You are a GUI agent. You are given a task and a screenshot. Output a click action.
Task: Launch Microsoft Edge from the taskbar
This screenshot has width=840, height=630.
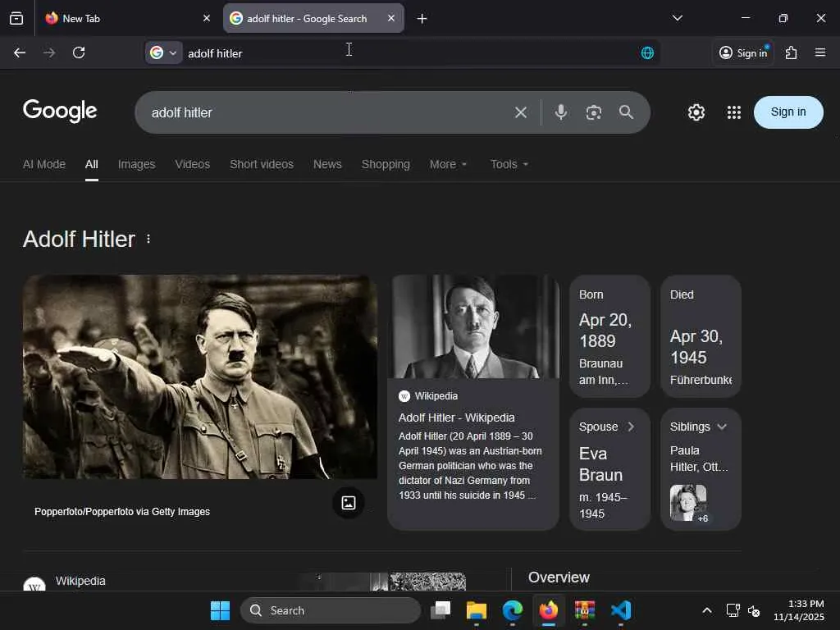(x=512, y=610)
